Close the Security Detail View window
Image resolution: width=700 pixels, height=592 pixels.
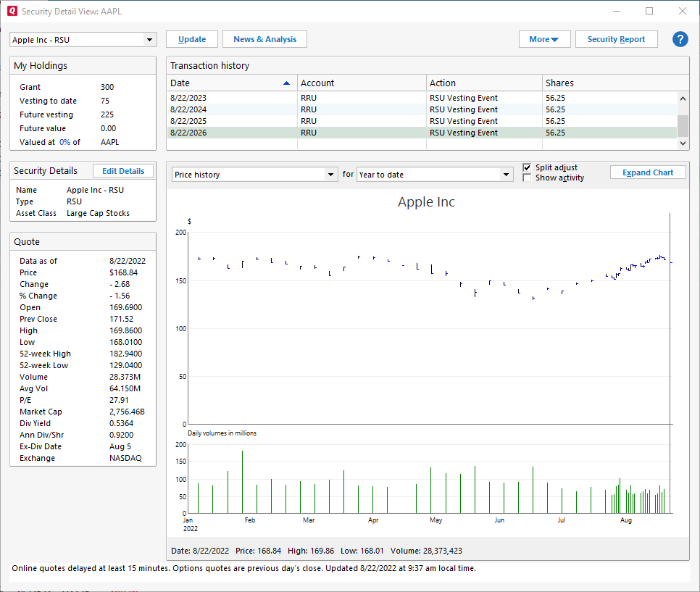[x=682, y=11]
